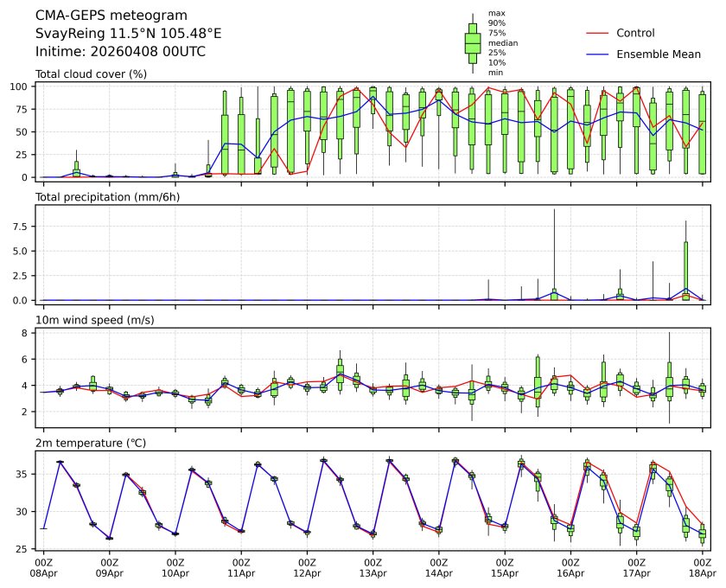Click the "max" label in box legend

coord(496,13)
